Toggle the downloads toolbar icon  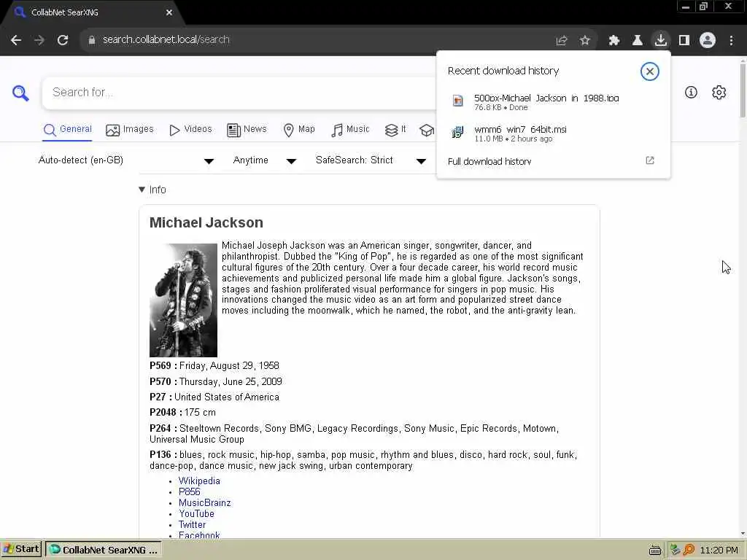click(x=661, y=40)
